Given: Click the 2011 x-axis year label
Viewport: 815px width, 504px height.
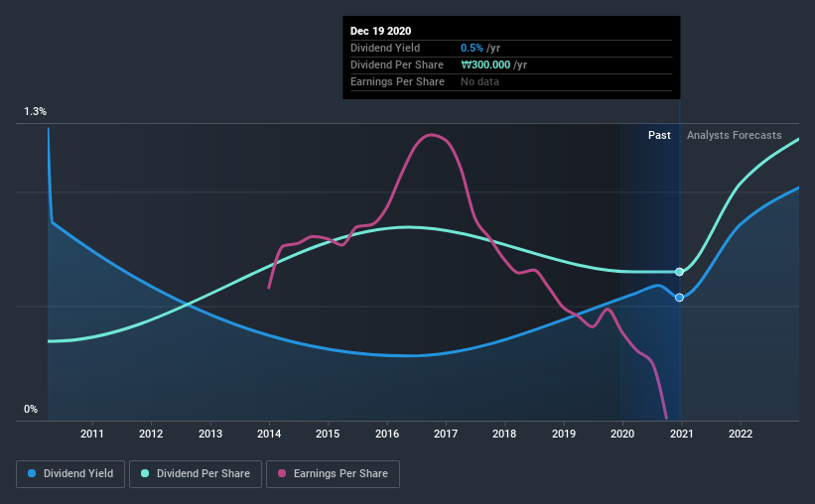Looking at the screenshot, I should click(92, 434).
